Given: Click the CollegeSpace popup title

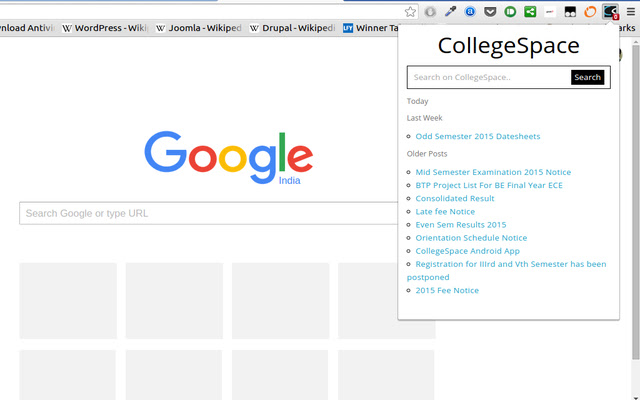Looking at the screenshot, I should 509,45.
